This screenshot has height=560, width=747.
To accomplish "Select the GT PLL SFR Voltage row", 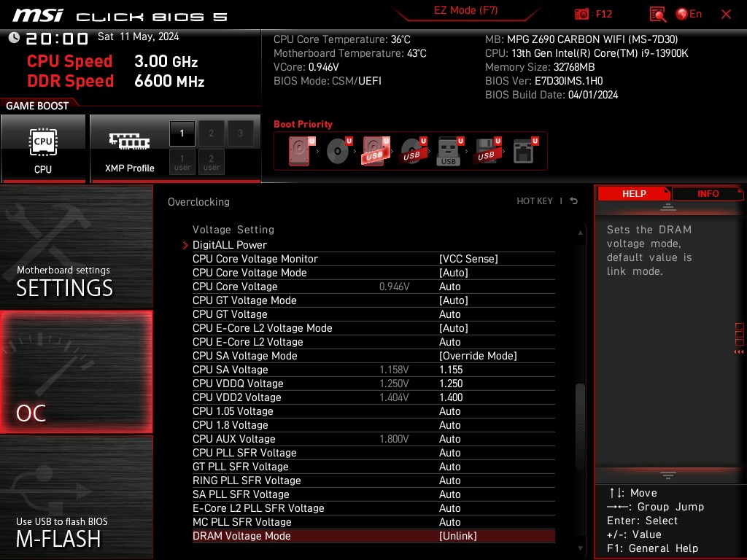I will [x=373, y=466].
